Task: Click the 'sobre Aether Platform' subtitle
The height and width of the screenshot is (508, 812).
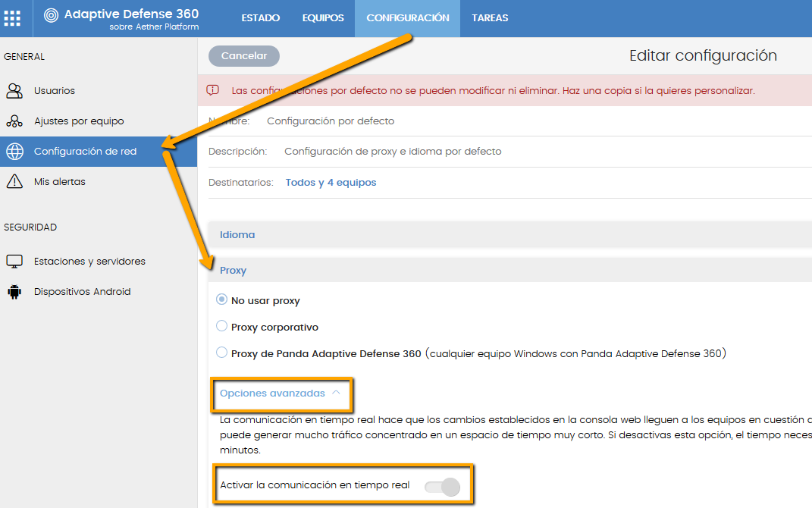Action: [154, 27]
